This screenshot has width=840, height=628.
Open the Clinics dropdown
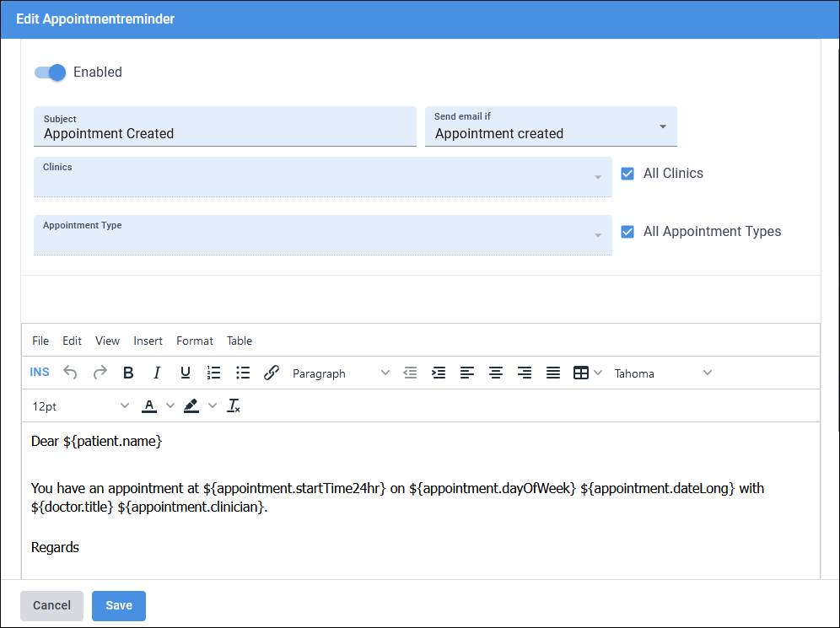tap(599, 177)
